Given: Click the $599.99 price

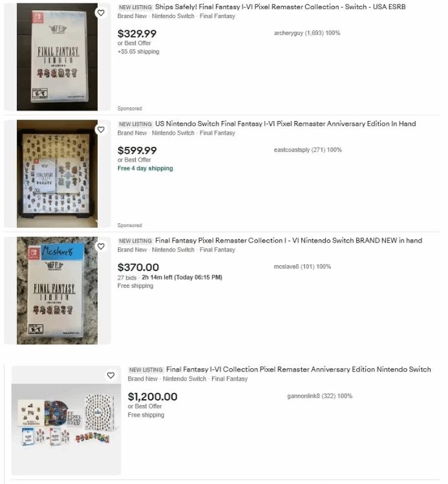Looking at the screenshot, I should click(x=137, y=151).
